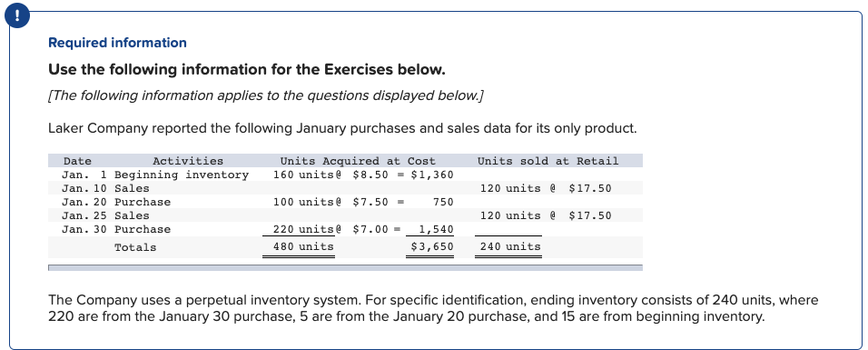Select the 'Jan. 25 Sales' row label

105,215
